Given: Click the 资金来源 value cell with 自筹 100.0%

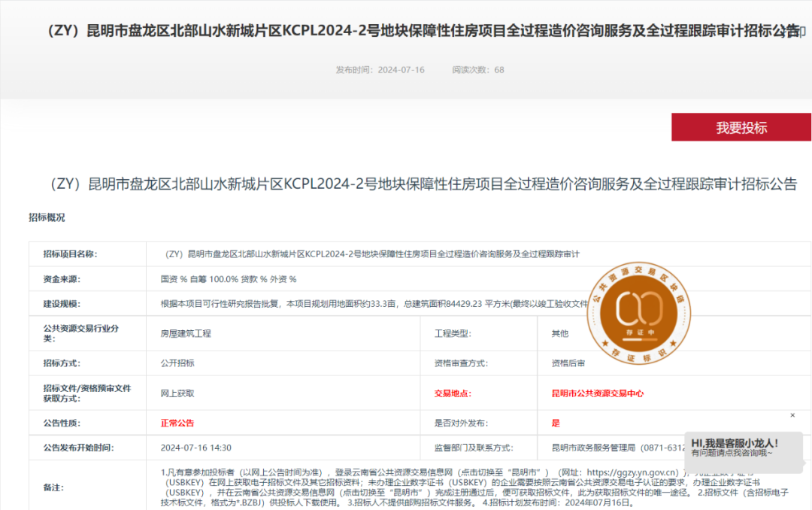Looking at the screenshot, I should point(229,279).
